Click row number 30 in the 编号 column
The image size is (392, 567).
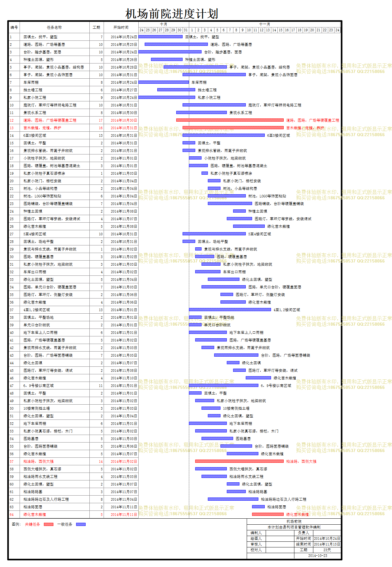coord(12,257)
